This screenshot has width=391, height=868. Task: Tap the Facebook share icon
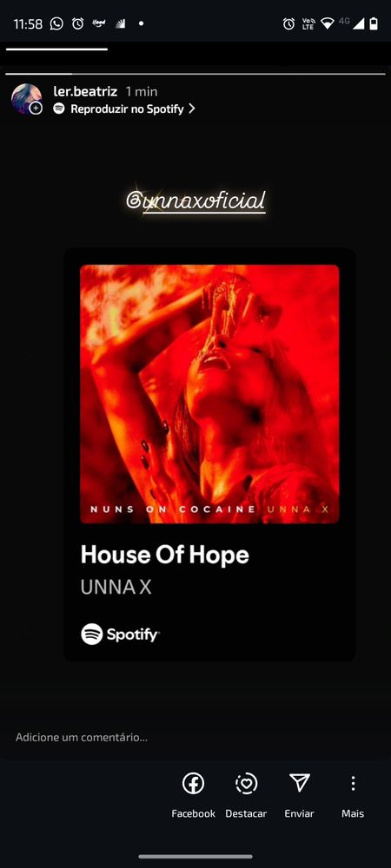(x=193, y=783)
